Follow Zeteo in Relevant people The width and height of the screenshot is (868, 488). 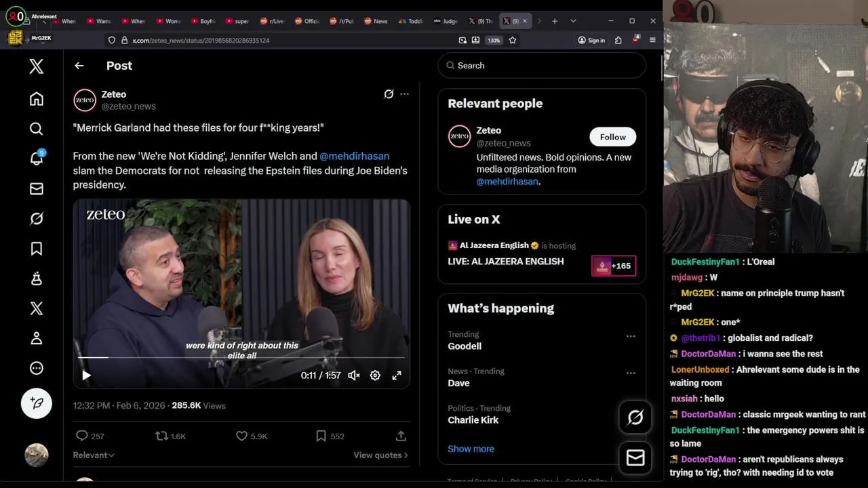pyautogui.click(x=612, y=137)
